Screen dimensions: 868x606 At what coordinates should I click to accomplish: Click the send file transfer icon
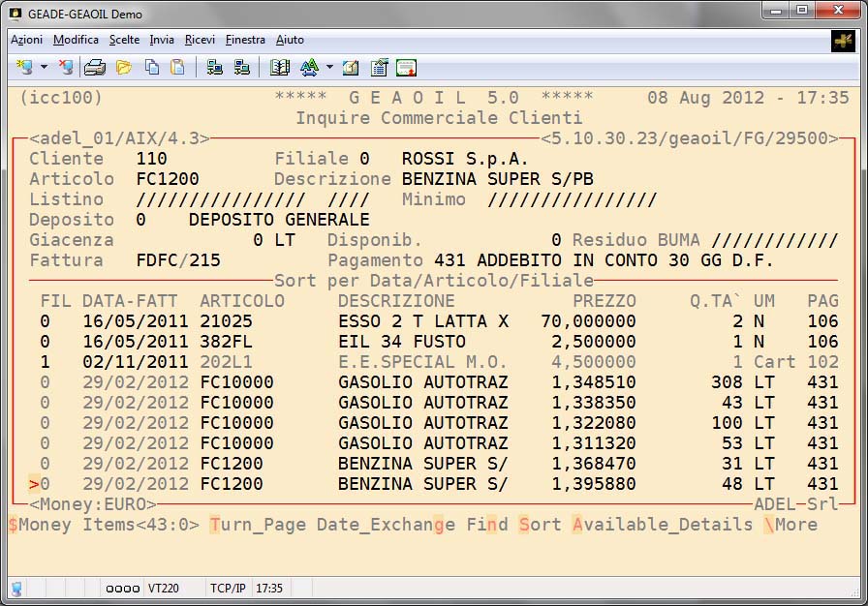(215, 68)
